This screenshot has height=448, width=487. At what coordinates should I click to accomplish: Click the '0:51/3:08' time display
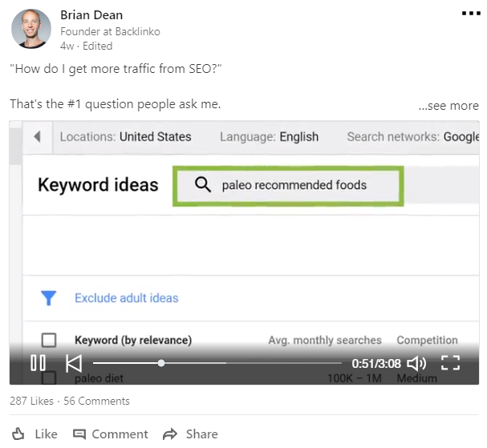[x=375, y=363]
